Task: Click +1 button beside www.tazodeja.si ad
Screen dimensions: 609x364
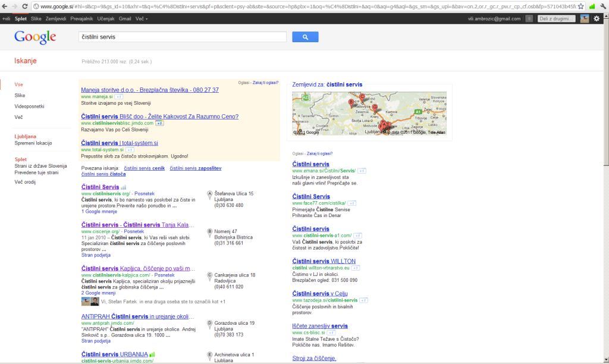Action: click(363, 300)
